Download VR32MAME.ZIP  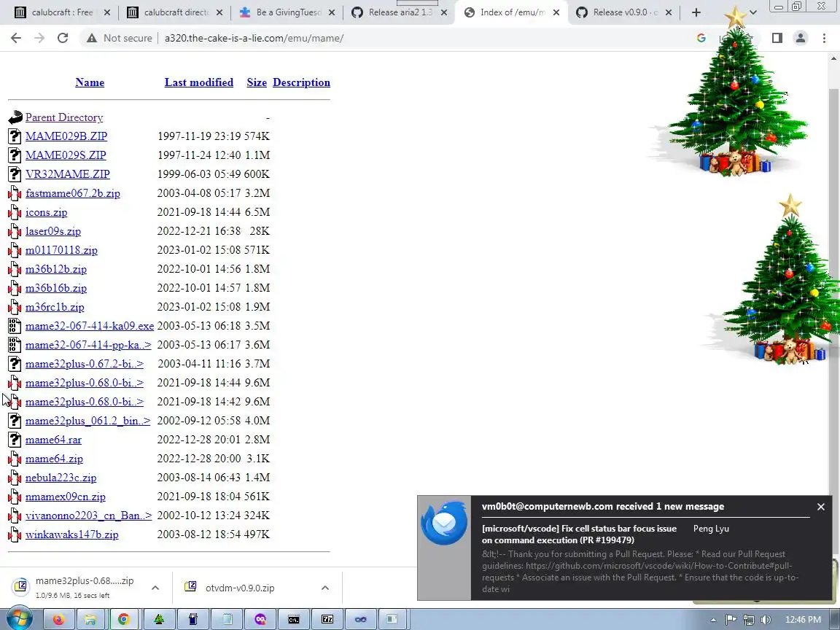tap(68, 174)
